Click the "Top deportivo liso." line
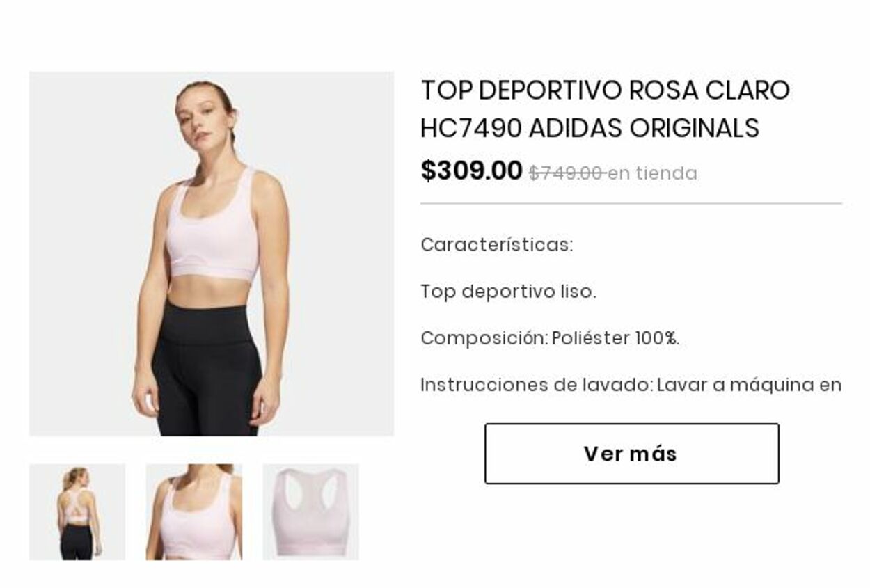Viewport: 870px width, 588px height. [508, 292]
